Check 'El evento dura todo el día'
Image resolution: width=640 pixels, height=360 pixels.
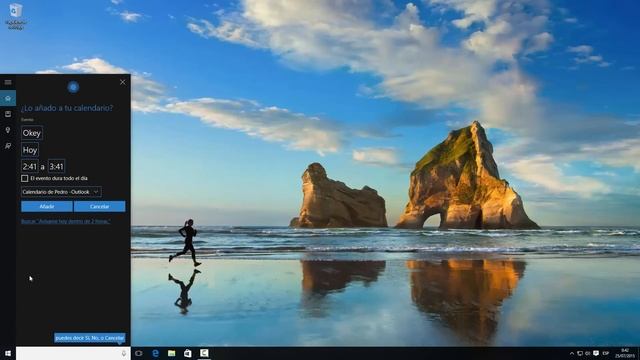(x=24, y=178)
